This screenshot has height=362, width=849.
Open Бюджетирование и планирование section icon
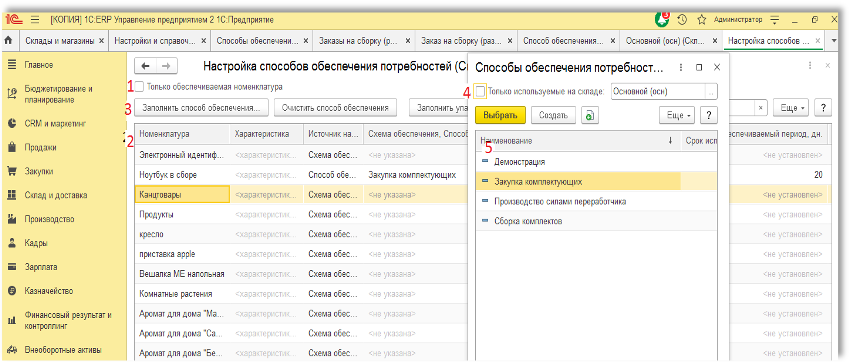[x=12, y=93]
